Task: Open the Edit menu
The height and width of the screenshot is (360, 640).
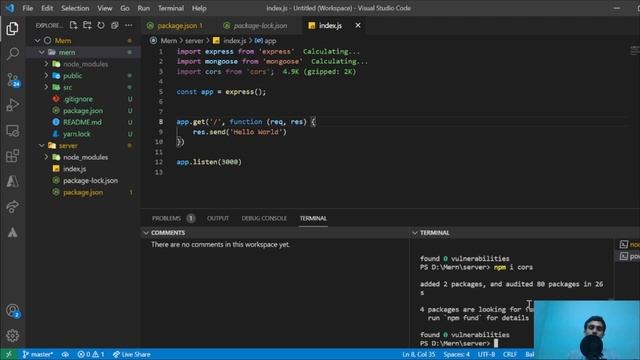Action: pos(47,8)
